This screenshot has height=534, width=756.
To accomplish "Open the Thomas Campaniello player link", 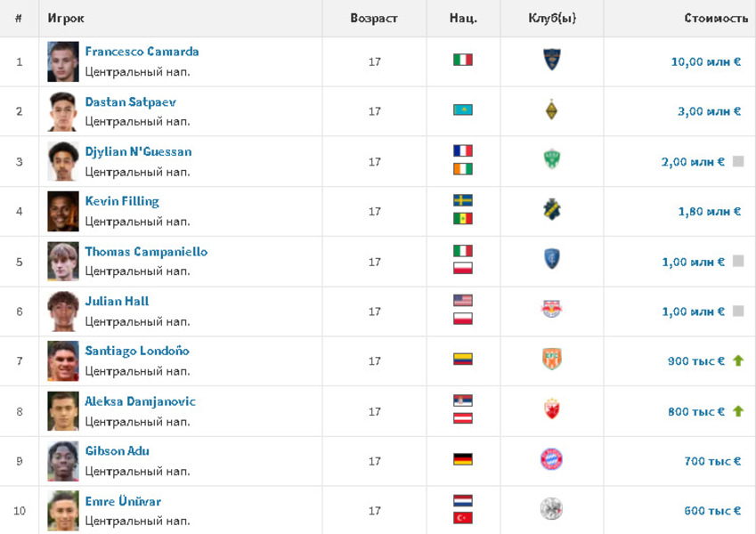I will click(x=146, y=252).
